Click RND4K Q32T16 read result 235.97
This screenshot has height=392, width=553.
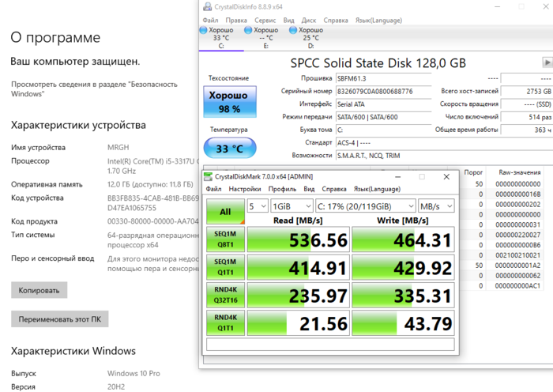[x=299, y=296]
